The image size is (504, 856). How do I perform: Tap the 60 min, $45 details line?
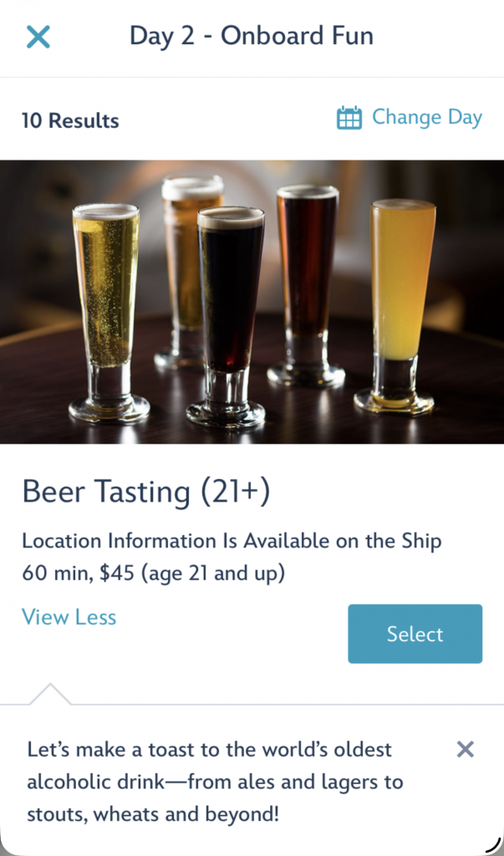tap(154, 574)
